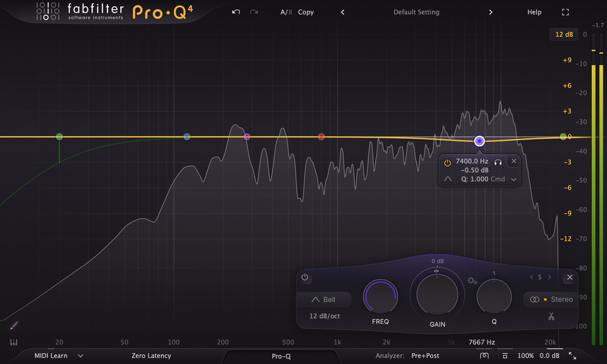Select the red EQ band node
The width and height of the screenshot is (607, 364).
click(x=321, y=136)
